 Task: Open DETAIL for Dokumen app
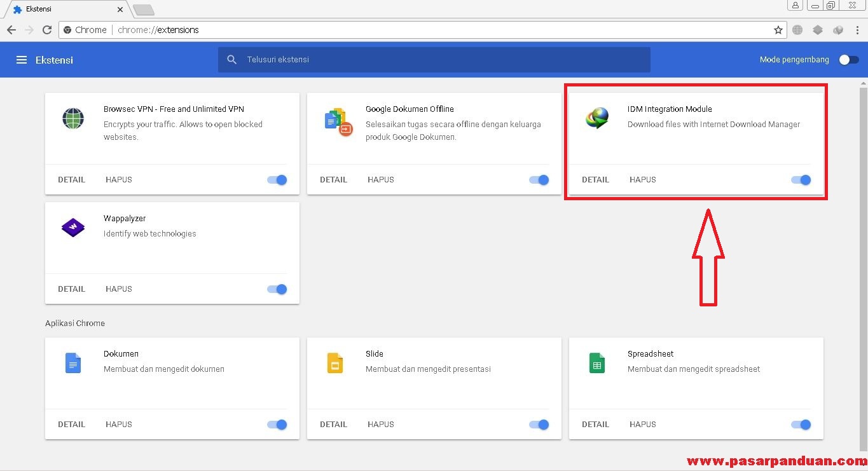pos(71,425)
